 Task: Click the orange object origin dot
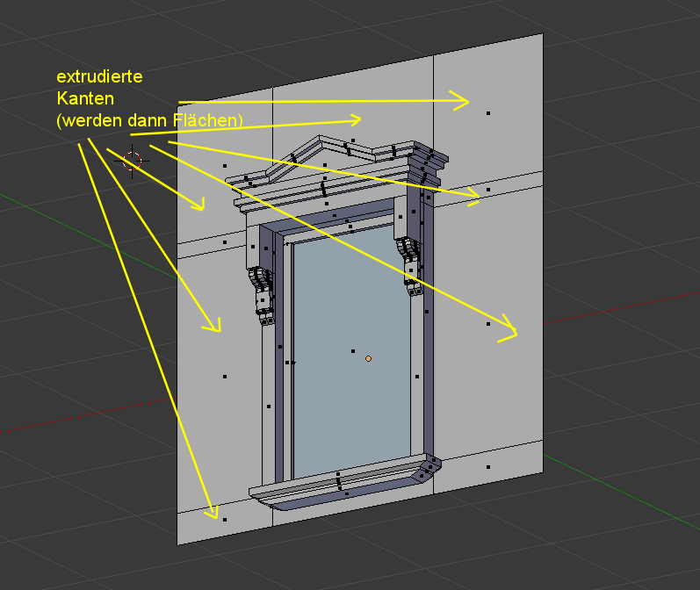368,358
